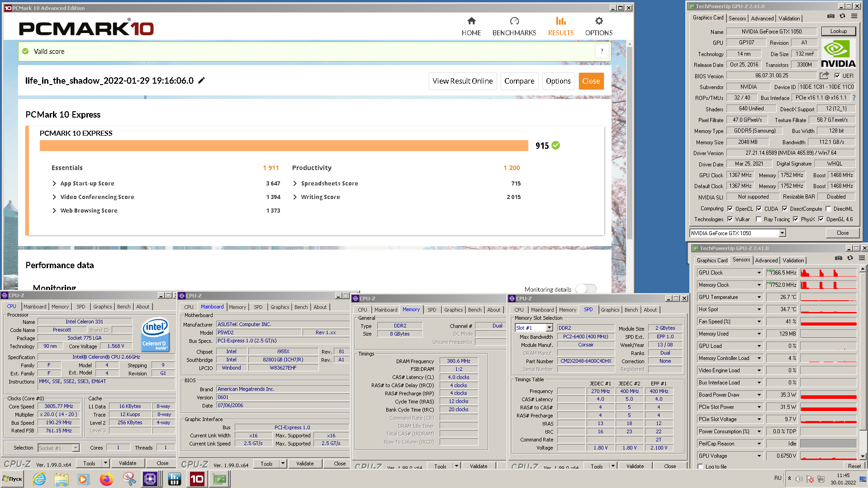Toggle the CUDA checkbox
This screenshot has width=868, height=488.
pos(759,209)
